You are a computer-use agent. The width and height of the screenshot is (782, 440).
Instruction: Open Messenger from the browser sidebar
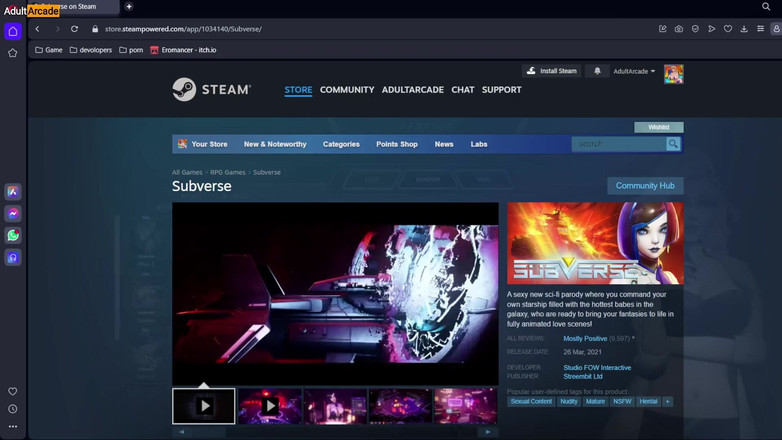pyautogui.click(x=13, y=214)
